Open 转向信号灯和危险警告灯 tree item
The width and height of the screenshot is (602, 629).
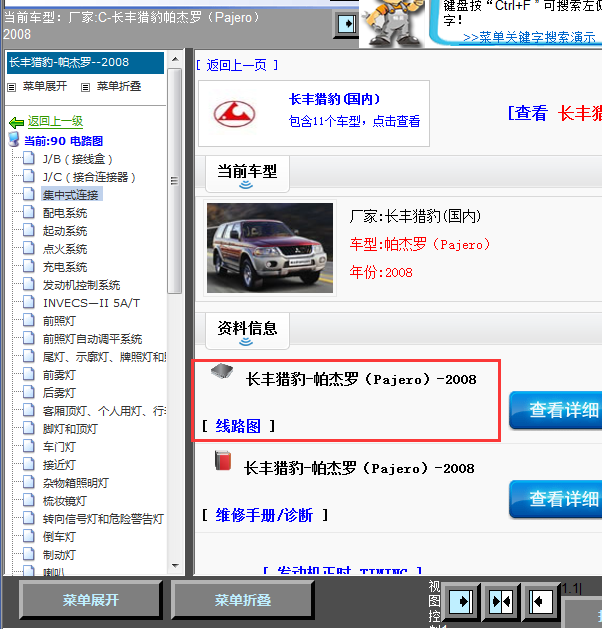click(103, 519)
